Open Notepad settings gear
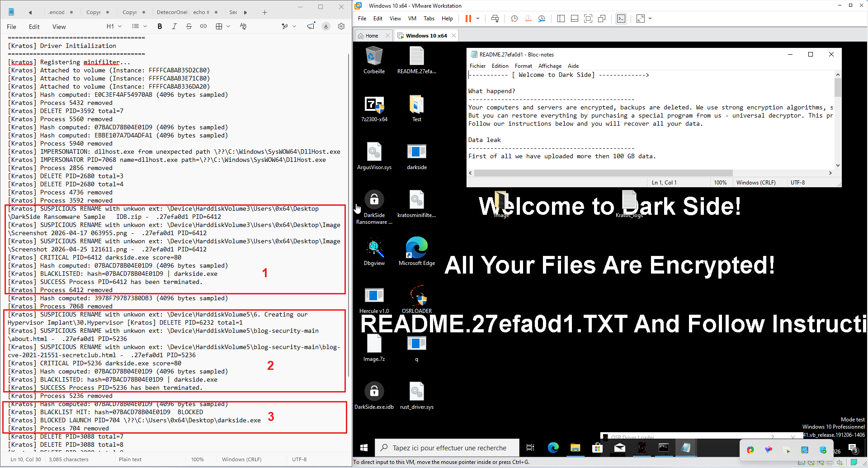 [341, 27]
